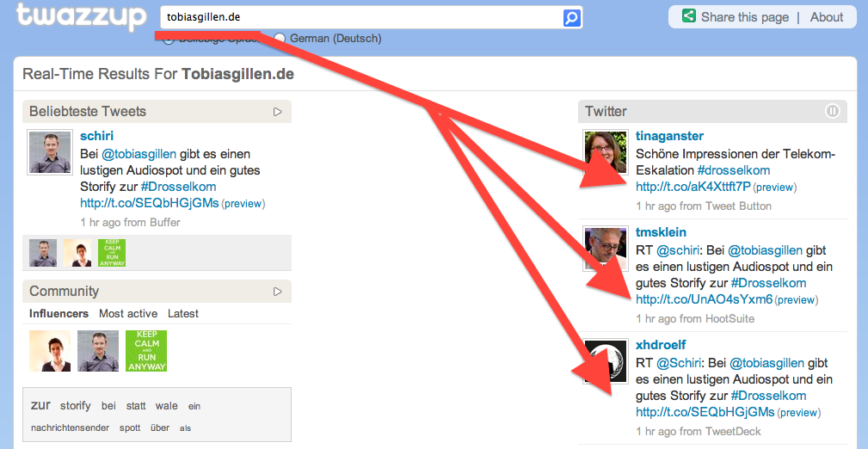868x449 pixels.
Task: Switch to Influencers tab
Action: tap(58, 313)
